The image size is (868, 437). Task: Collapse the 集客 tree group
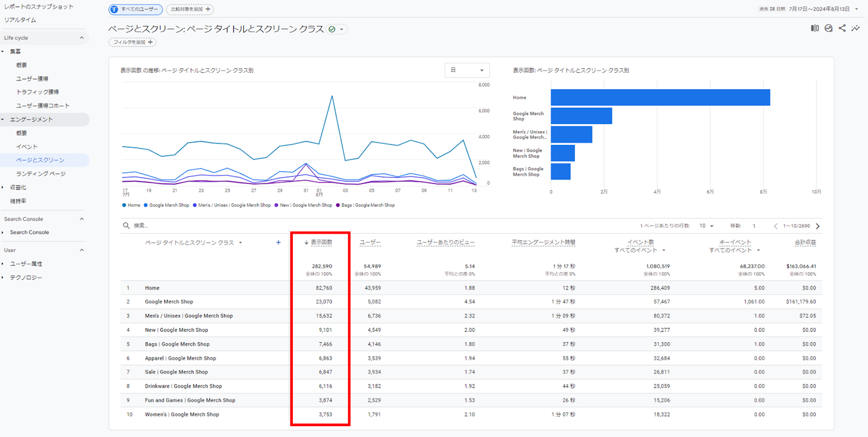pyautogui.click(x=3, y=52)
